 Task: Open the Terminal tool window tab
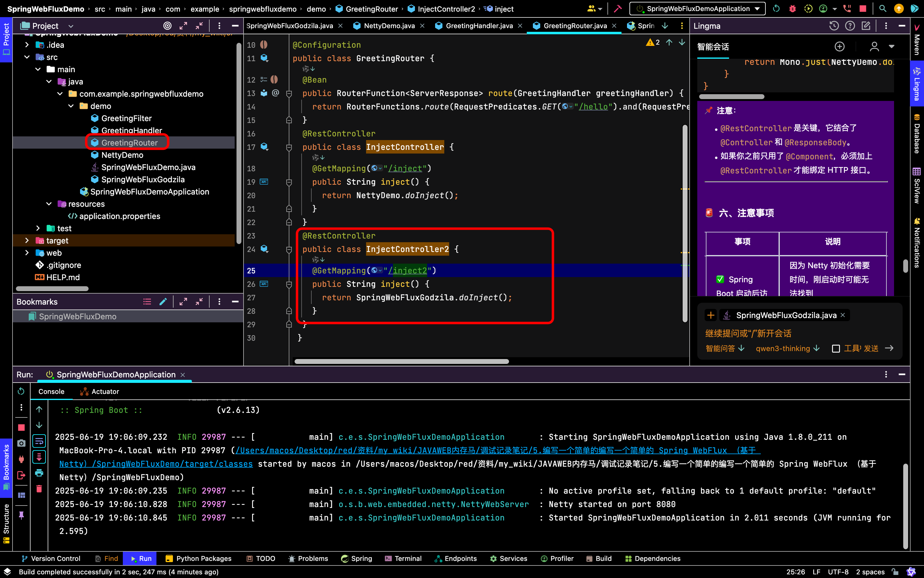403,558
